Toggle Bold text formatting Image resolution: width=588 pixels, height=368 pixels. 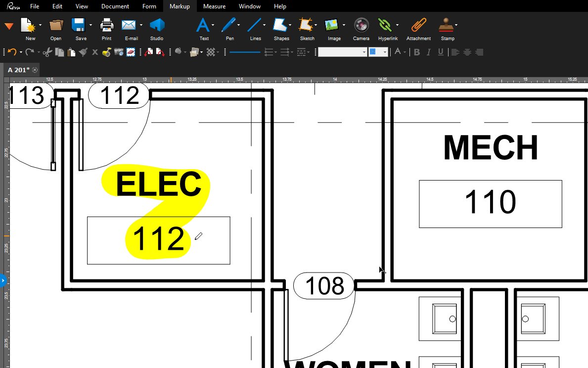(416, 52)
